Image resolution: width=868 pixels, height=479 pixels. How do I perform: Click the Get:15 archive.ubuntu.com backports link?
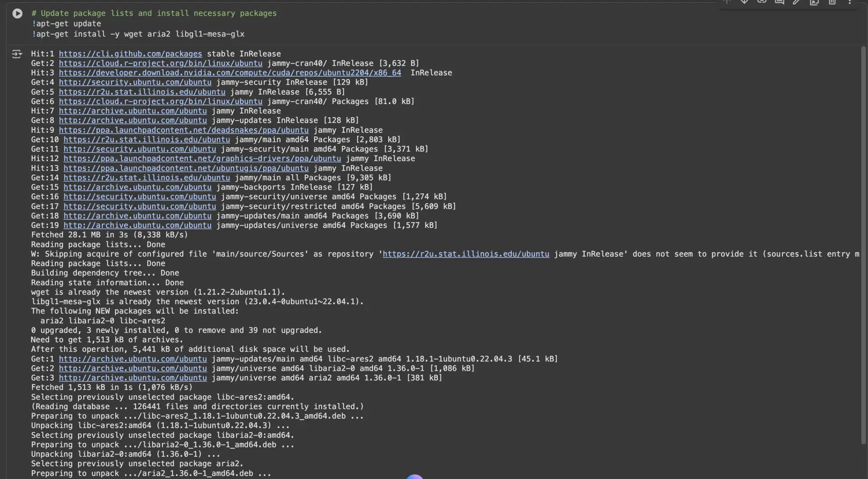[x=137, y=187]
